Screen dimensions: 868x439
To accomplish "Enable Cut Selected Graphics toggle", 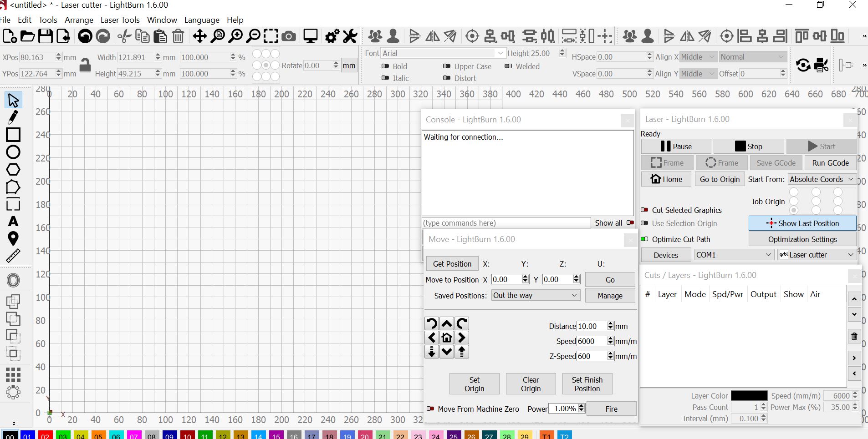I will click(x=644, y=210).
